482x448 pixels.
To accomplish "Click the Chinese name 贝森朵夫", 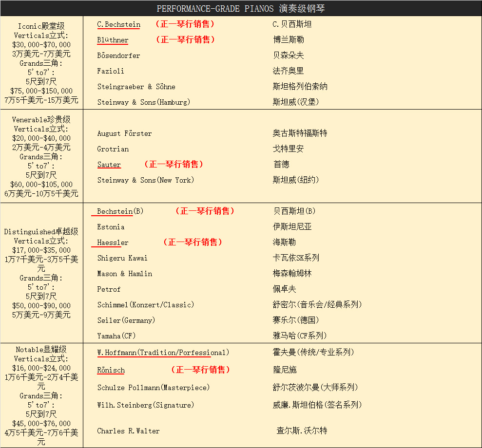I will pyautogui.click(x=288, y=56).
